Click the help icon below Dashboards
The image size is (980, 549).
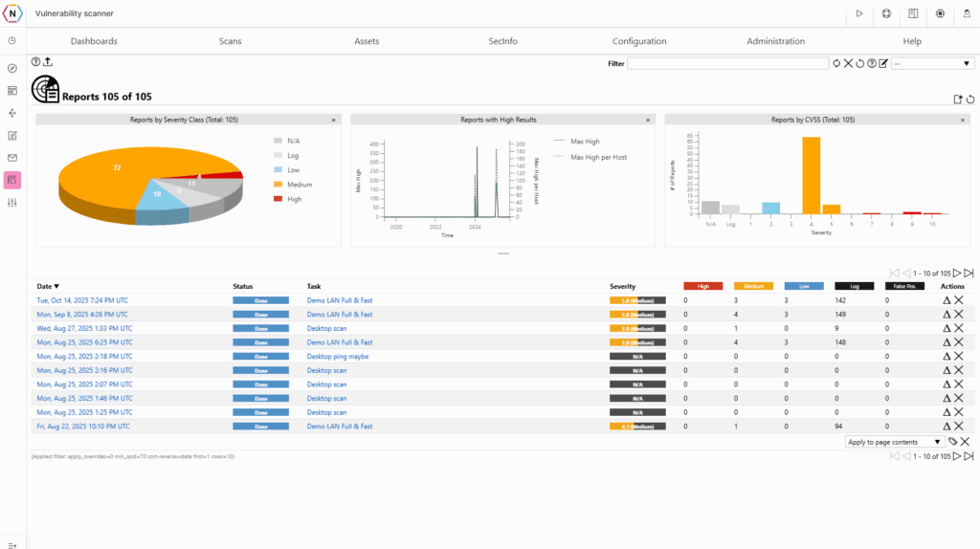(36, 62)
